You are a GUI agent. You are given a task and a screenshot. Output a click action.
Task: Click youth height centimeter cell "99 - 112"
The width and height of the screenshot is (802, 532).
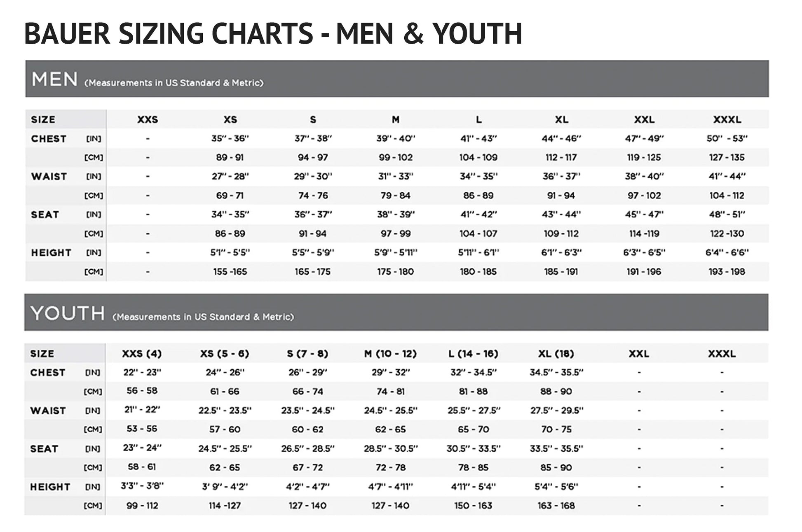[142, 506]
